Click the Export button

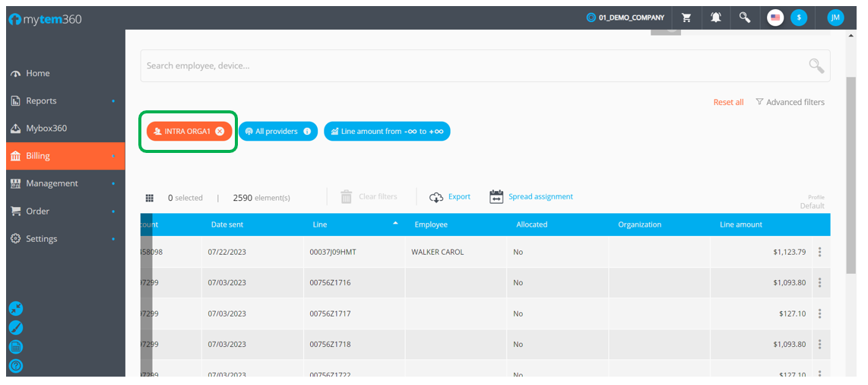(x=450, y=197)
